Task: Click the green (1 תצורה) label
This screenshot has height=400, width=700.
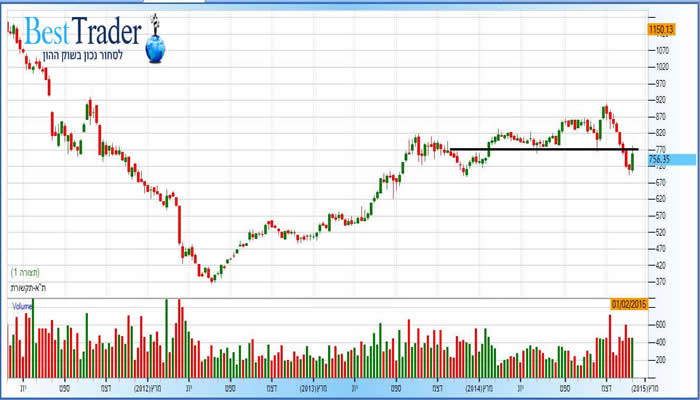Action: pos(26,271)
